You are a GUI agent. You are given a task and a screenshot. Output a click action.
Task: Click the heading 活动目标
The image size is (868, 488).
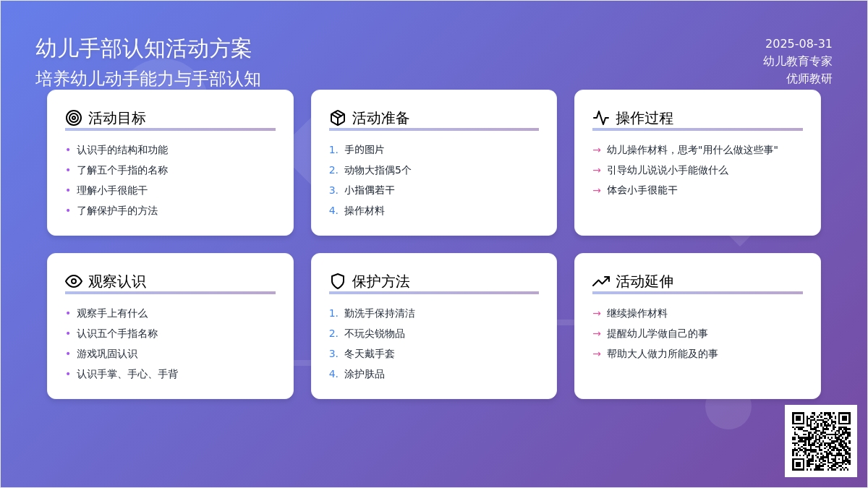tap(117, 118)
